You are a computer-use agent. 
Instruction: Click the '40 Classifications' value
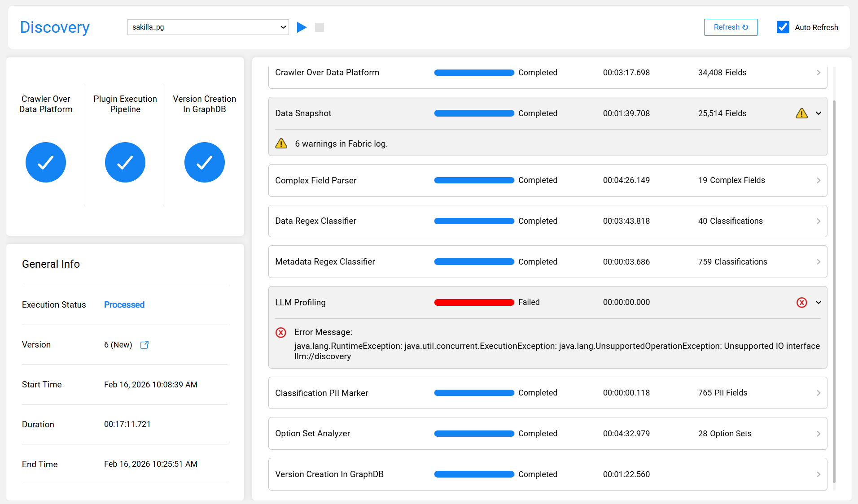point(730,221)
